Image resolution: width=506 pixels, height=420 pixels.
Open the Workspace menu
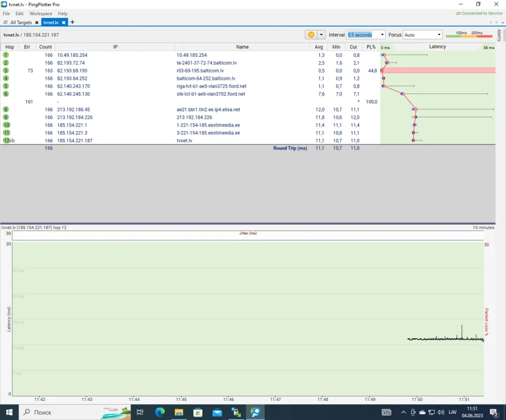(40, 13)
